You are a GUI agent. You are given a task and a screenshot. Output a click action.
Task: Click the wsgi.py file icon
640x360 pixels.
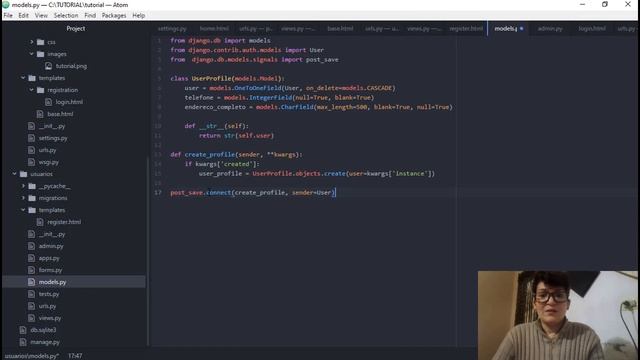click(31, 162)
